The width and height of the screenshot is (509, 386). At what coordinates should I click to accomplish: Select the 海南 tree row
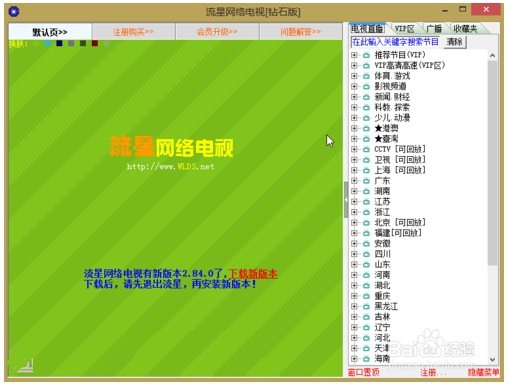382,359
